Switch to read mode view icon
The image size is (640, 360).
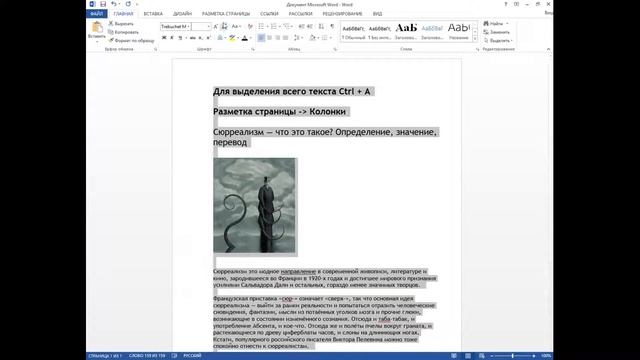tap(454, 356)
